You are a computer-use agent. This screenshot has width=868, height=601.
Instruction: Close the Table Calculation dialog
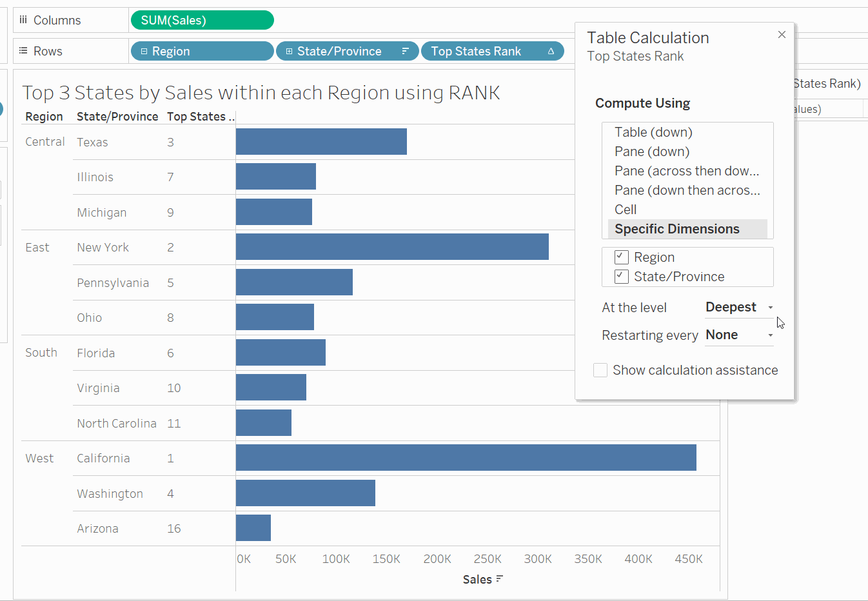(782, 35)
